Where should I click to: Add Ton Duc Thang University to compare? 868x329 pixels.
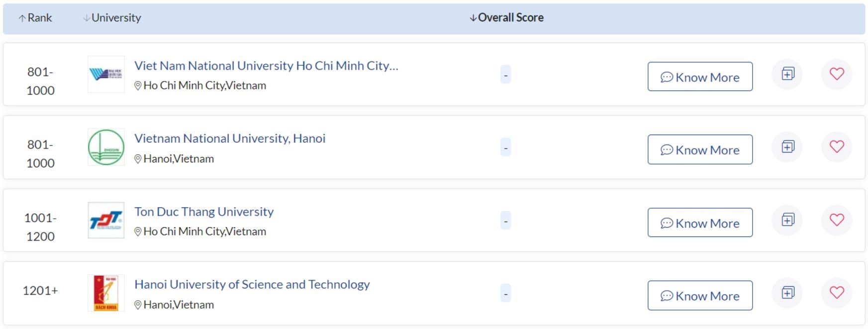[787, 220]
